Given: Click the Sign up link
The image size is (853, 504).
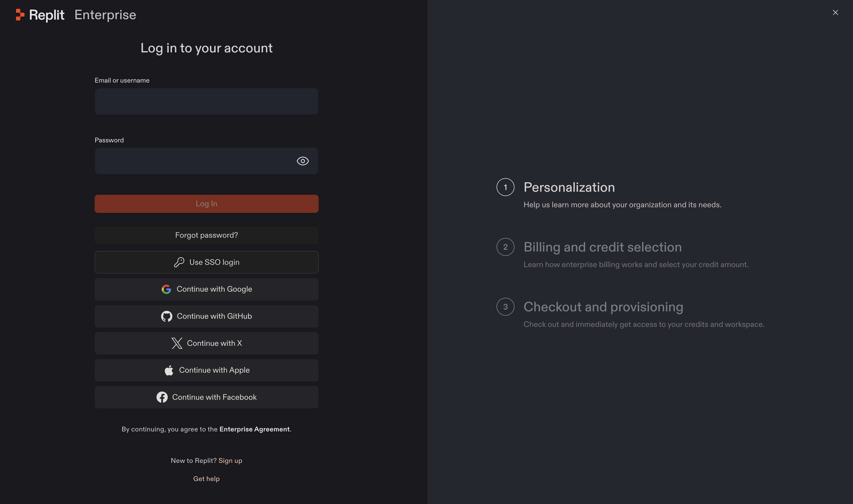Looking at the screenshot, I should point(230,461).
